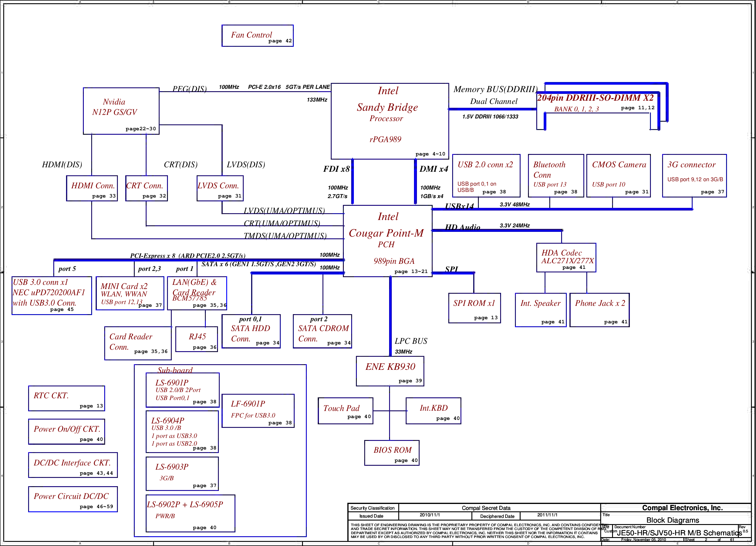This screenshot has width=756, height=546.
Task: Select the RTC CKT. block
Action: pos(66,398)
